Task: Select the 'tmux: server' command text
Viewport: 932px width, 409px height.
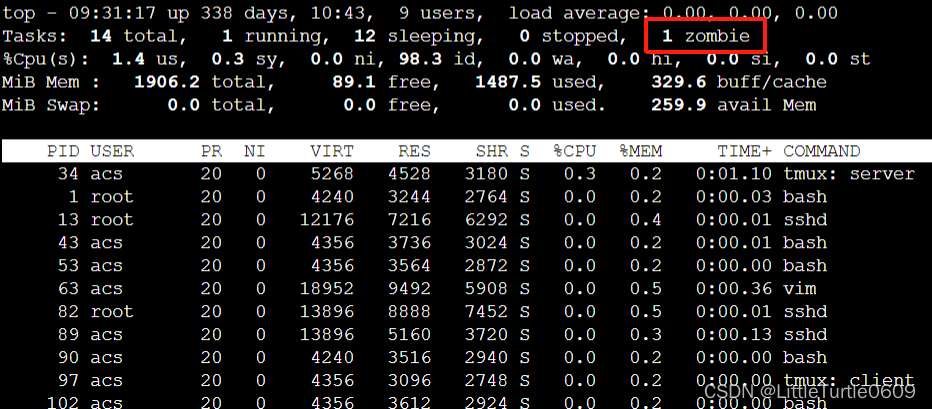Action: pos(849,174)
